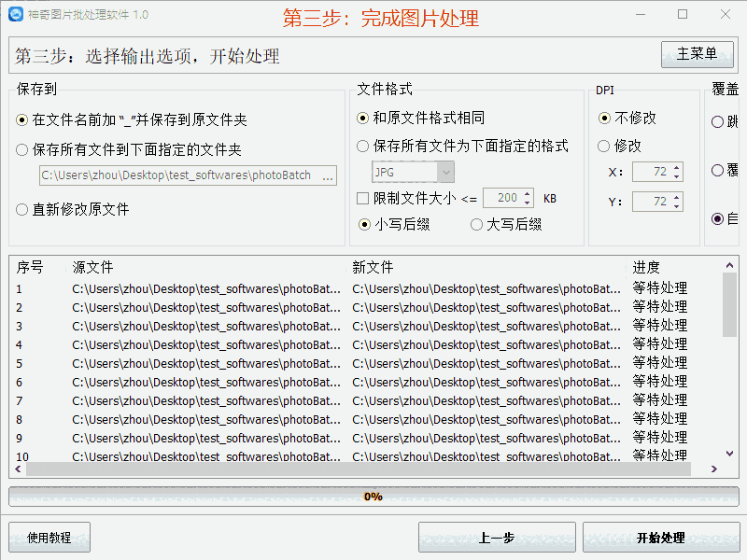Click row 8 等待处理 status

(x=660, y=419)
